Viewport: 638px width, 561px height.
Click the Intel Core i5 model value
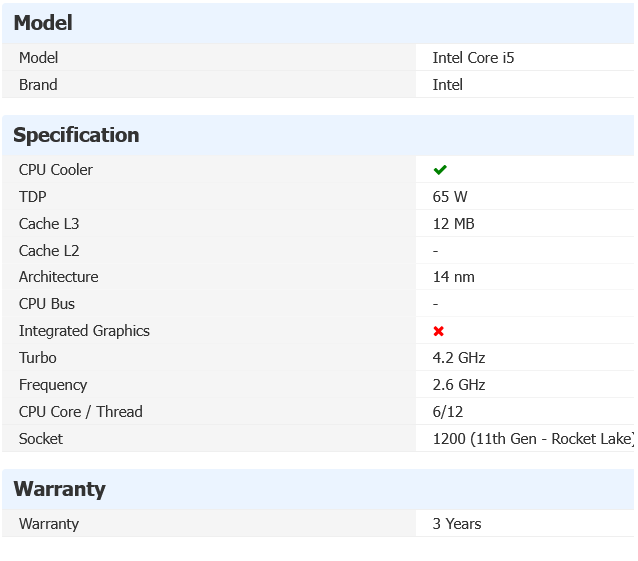(473, 58)
